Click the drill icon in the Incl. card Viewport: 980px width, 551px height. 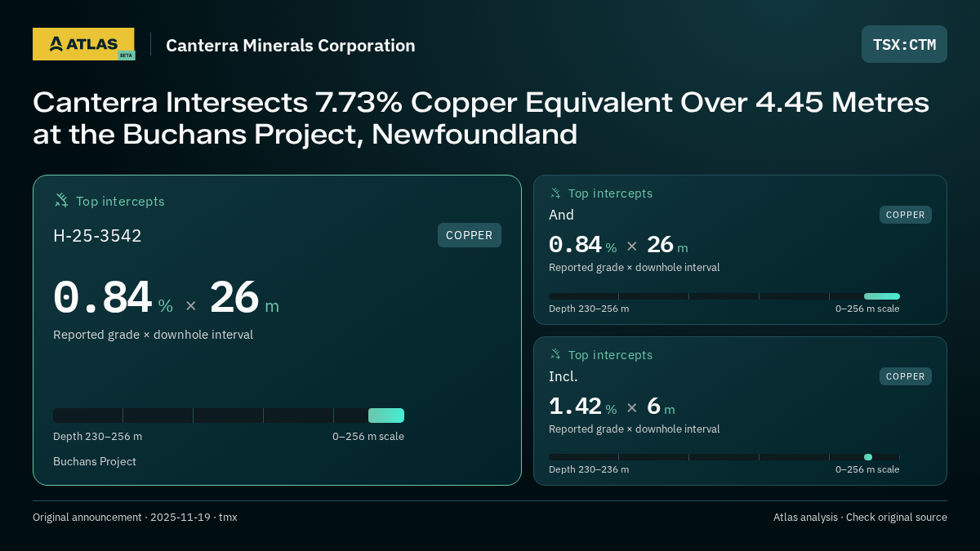555,354
